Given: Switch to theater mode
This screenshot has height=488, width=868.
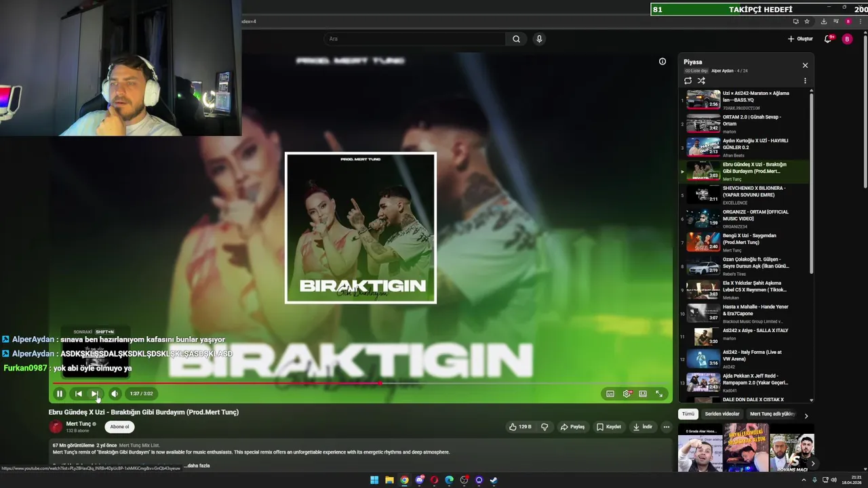Looking at the screenshot, I should coord(643,394).
